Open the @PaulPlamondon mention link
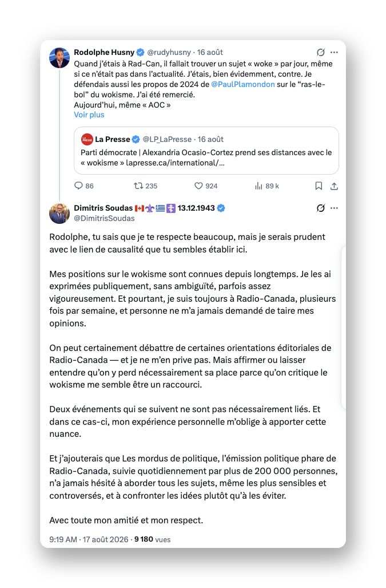386x588 pixels. pos(243,84)
